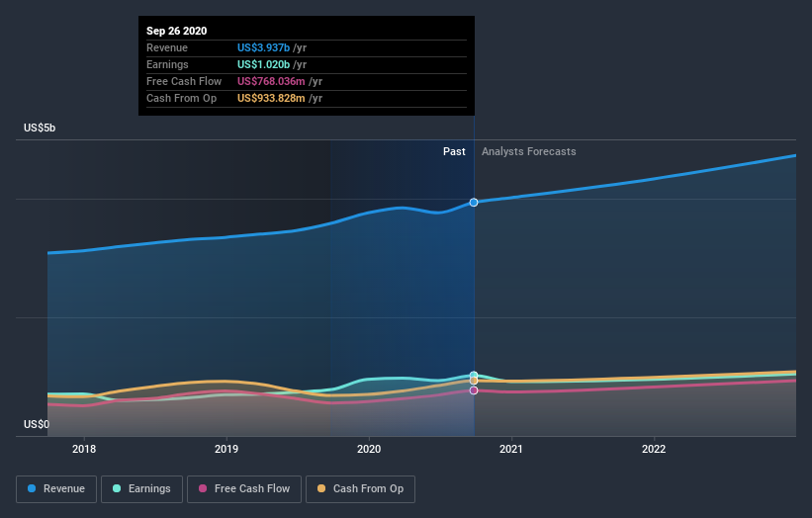The height and width of the screenshot is (518, 812).
Task: Toggle the Revenue legend button
Action: coord(56,489)
